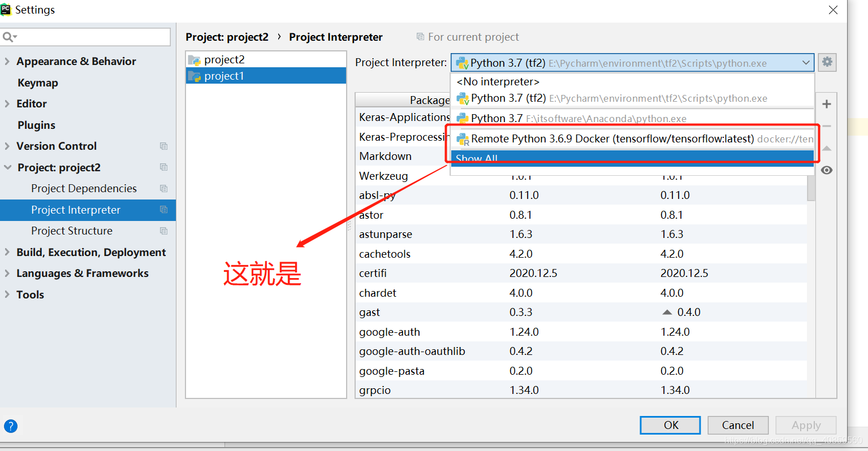Open the interpreter settings gear icon
868x451 pixels.
tap(827, 62)
